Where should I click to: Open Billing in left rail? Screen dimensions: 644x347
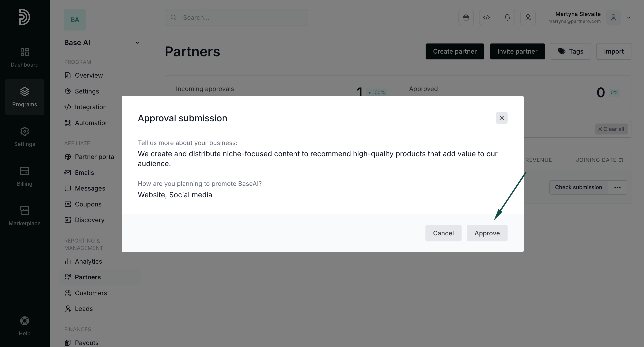[x=24, y=176]
